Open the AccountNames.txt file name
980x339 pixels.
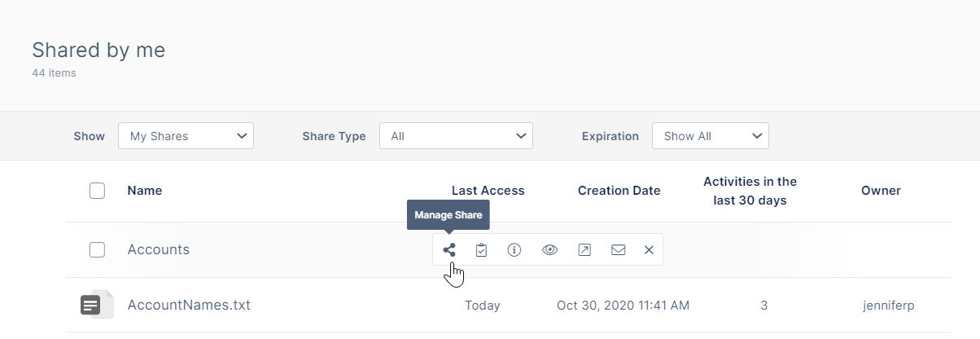(x=189, y=306)
